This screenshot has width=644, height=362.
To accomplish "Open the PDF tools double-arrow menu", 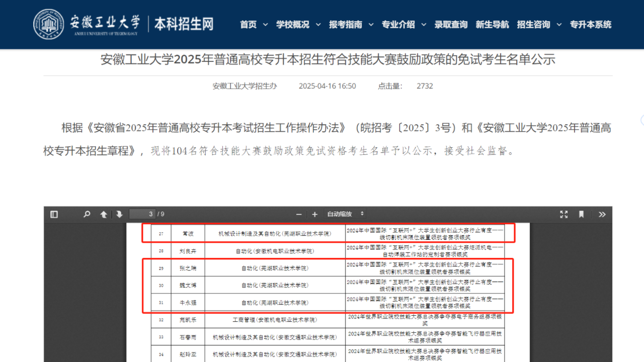I will click(x=602, y=214).
